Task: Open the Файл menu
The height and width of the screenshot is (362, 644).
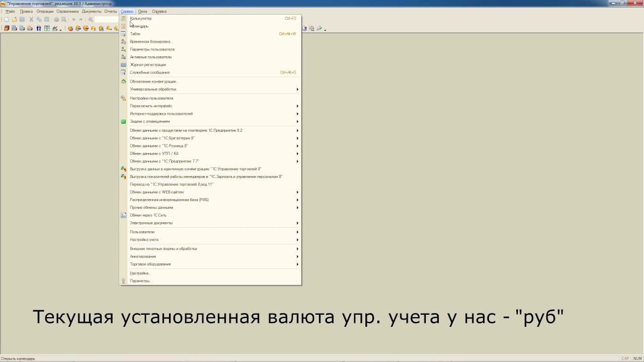Action: (10, 11)
